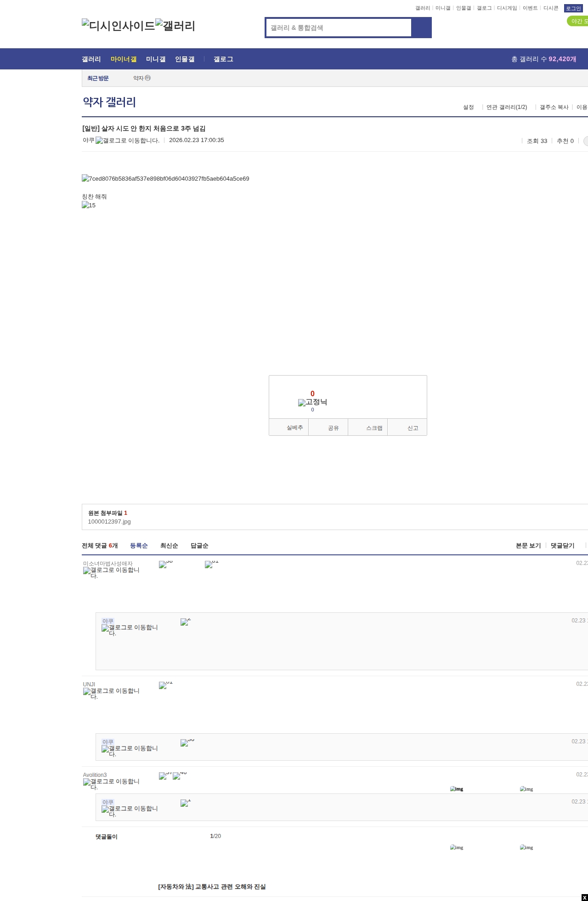
Task: Click the 로그인 login button
Action: click(x=573, y=8)
